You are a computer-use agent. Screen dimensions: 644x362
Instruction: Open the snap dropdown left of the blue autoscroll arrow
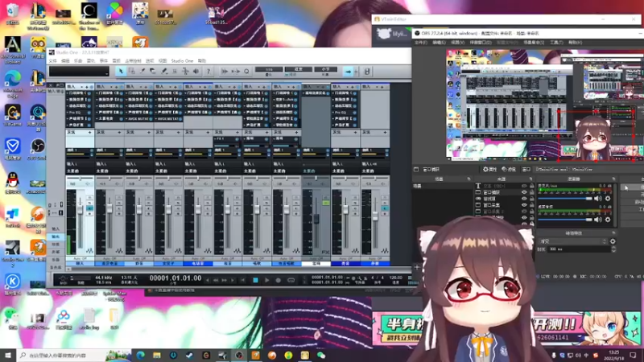326,69
